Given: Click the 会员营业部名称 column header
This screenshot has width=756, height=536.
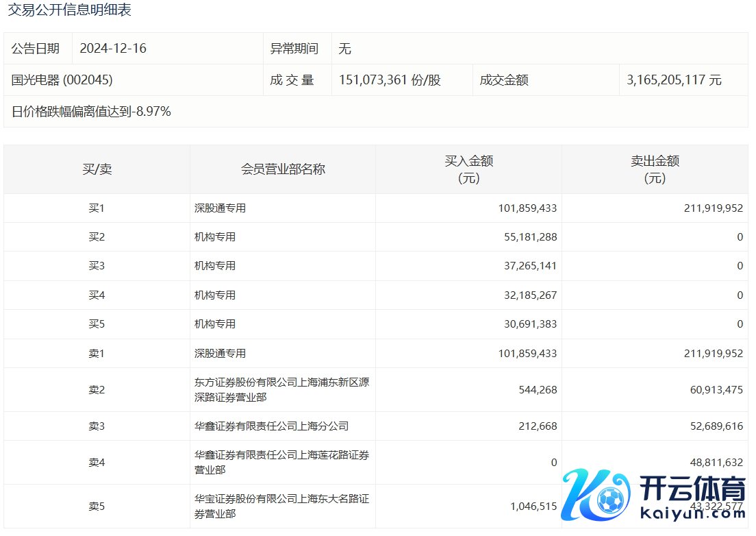Looking at the screenshot, I should point(283,169).
